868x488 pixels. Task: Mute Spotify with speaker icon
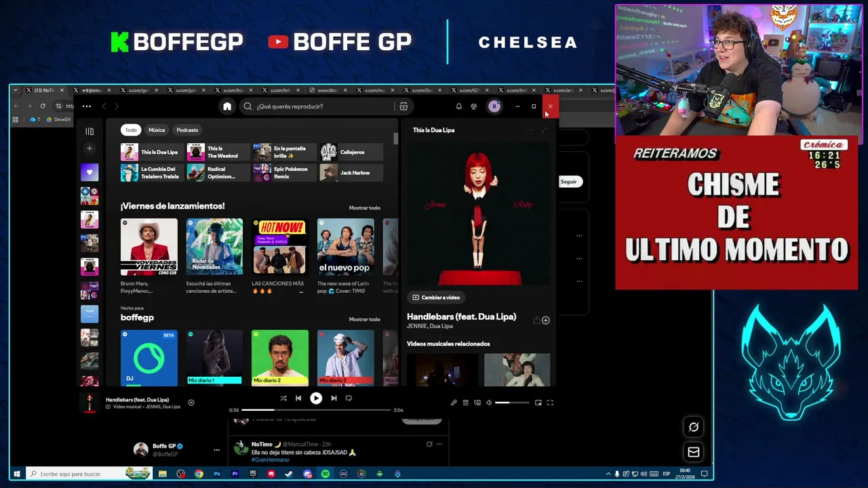tap(489, 403)
